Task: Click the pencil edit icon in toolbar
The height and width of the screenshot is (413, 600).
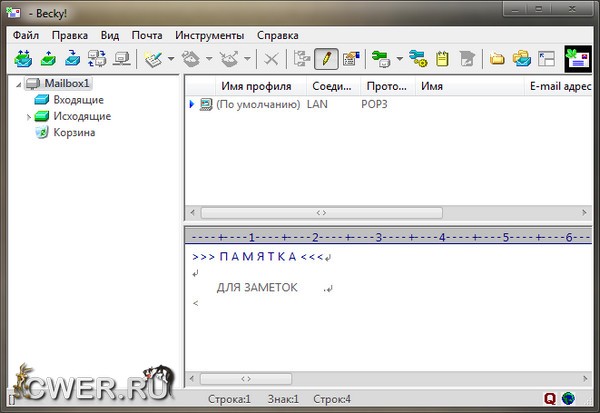Action: pos(325,59)
